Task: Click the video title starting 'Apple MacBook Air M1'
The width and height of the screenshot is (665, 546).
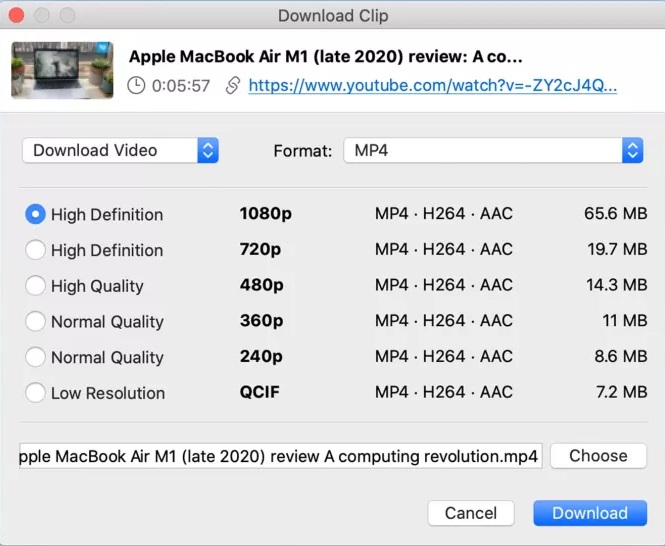Action: pos(326,56)
